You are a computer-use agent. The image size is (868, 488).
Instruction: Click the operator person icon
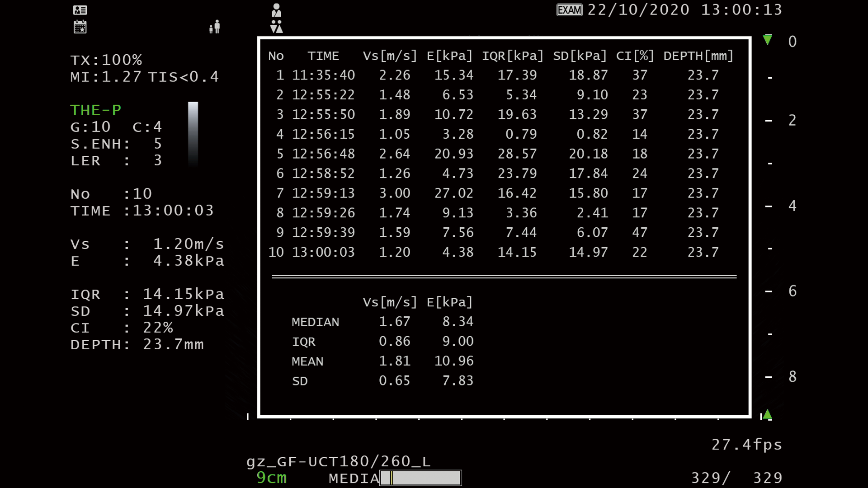point(276,10)
